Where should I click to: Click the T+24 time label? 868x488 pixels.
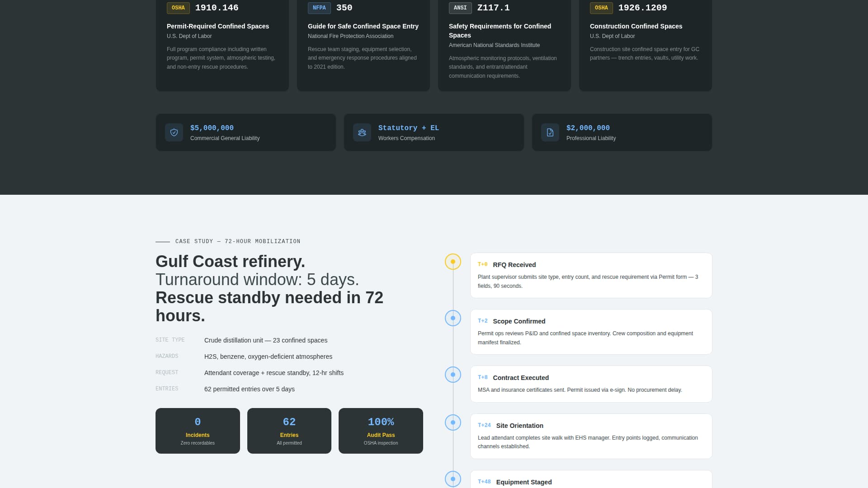484,425
